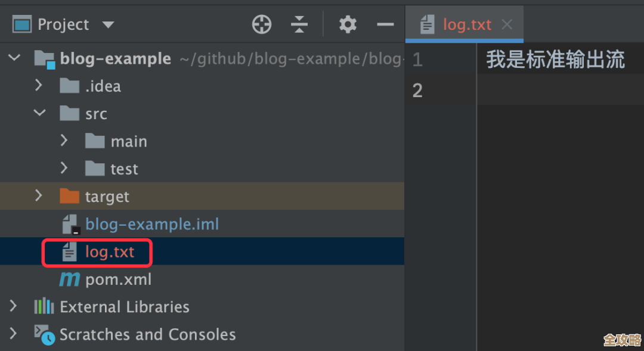Click the locate/select opened file icon

click(262, 24)
